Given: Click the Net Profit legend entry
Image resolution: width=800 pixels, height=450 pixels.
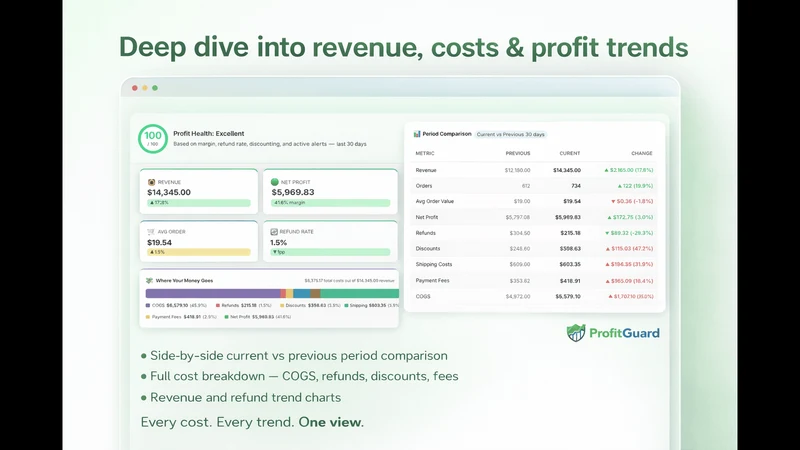Looking at the screenshot, I should pyautogui.click(x=258, y=317).
